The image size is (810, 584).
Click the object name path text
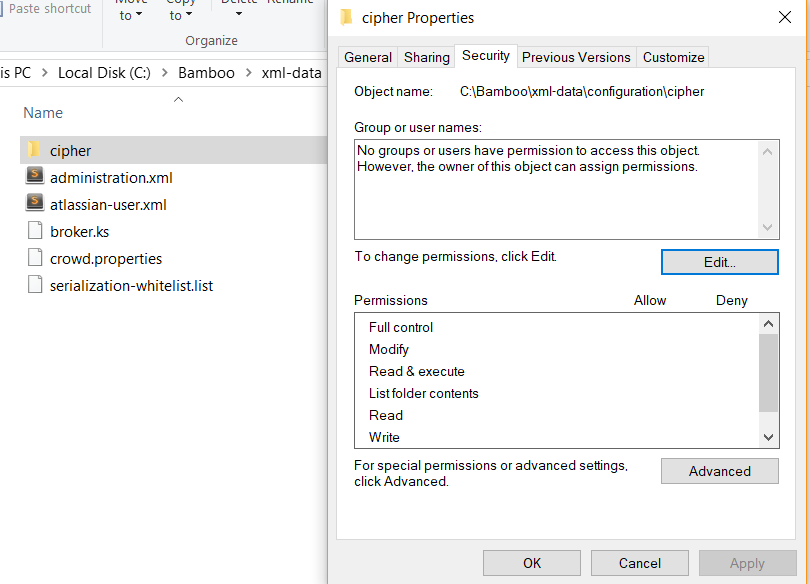(582, 91)
